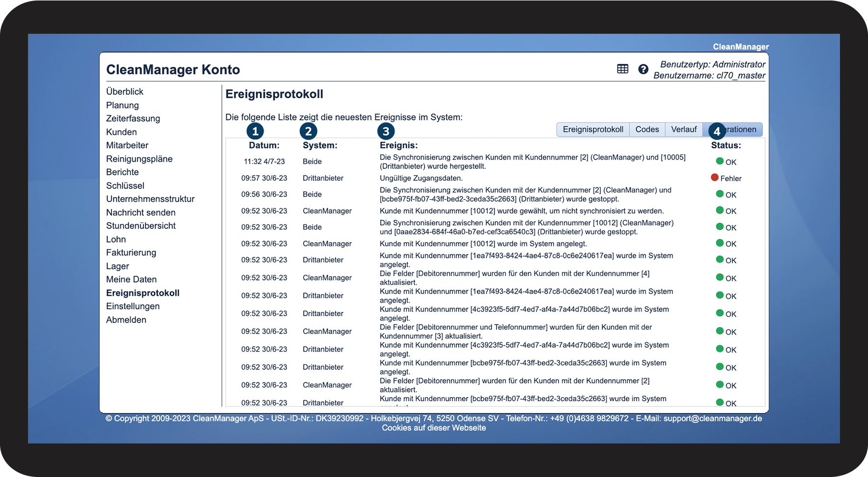868x477 pixels.
Task: Click the green OK dot of the 11:32 event
Action: (x=720, y=161)
